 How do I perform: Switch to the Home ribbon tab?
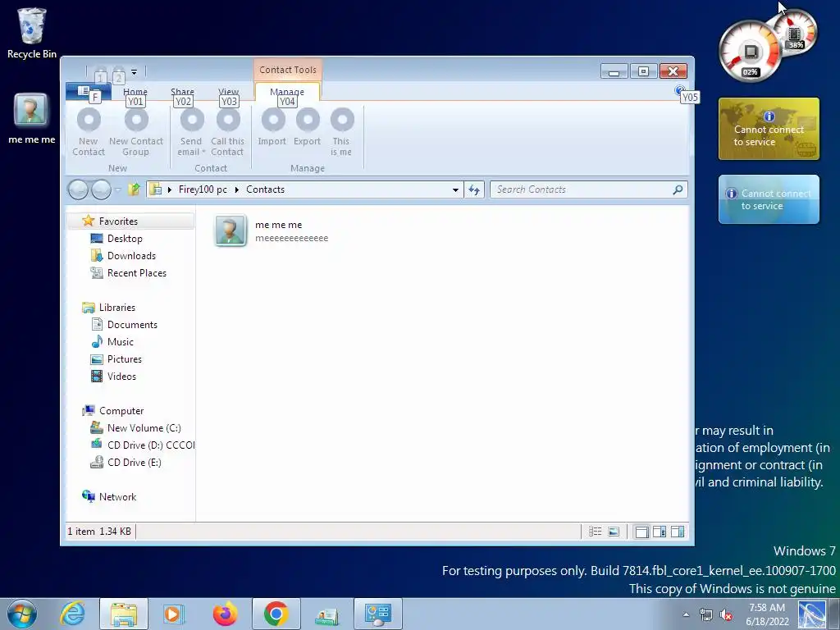(x=135, y=92)
